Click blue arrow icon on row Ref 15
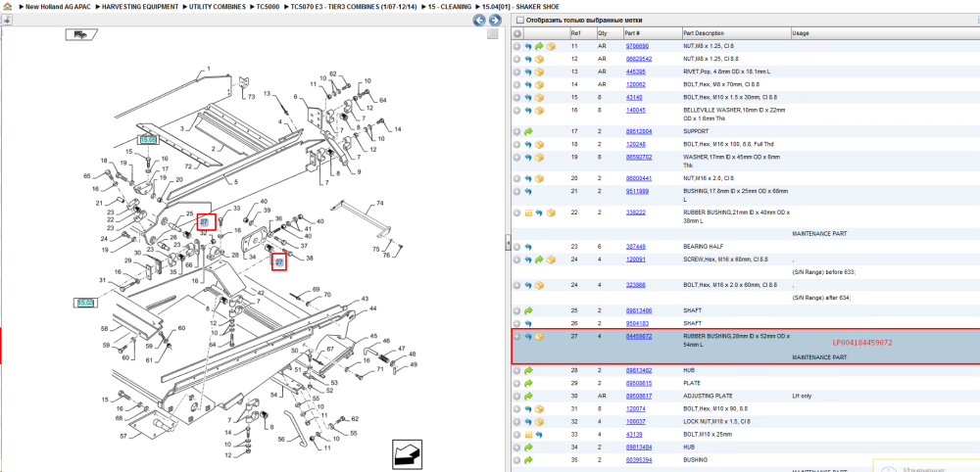Image resolution: width=980 pixels, height=472 pixels. (528, 97)
